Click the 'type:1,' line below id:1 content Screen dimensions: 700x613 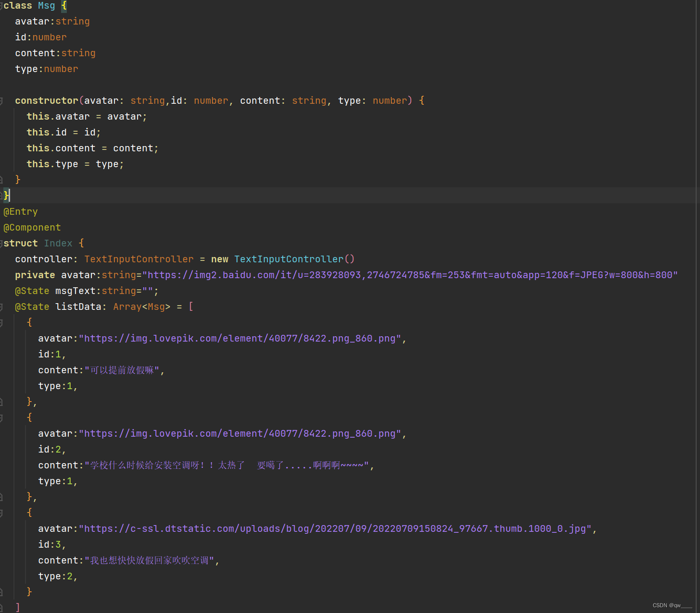coord(58,386)
